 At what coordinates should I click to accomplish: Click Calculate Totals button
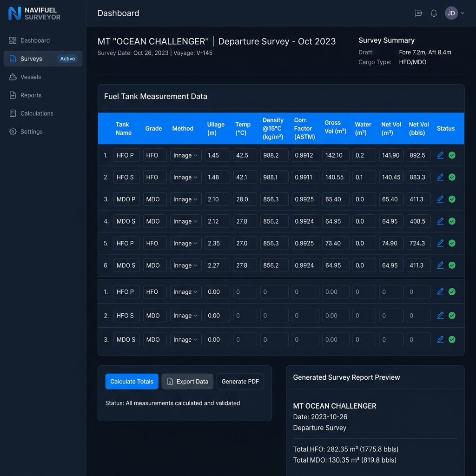click(x=132, y=381)
